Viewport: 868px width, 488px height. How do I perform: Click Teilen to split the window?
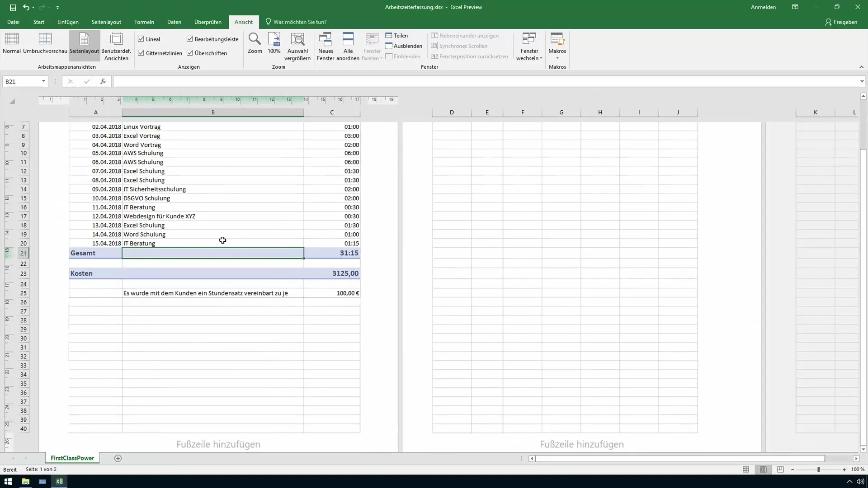pyautogui.click(x=396, y=36)
